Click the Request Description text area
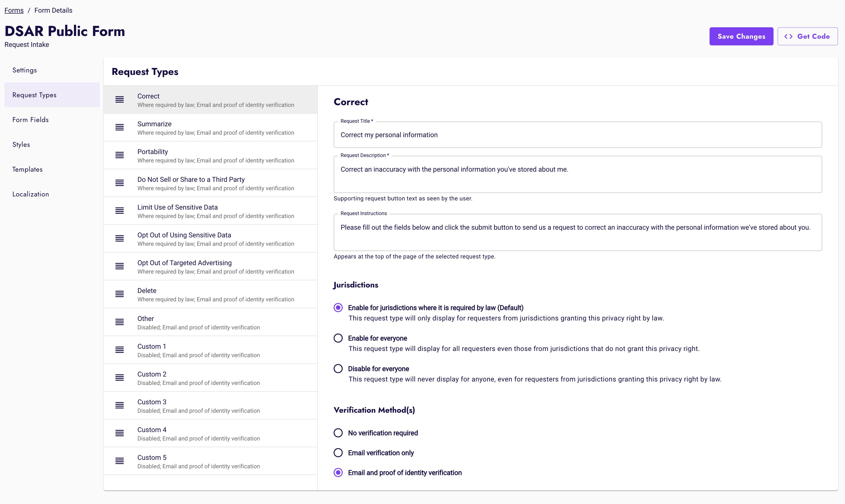 click(578, 174)
